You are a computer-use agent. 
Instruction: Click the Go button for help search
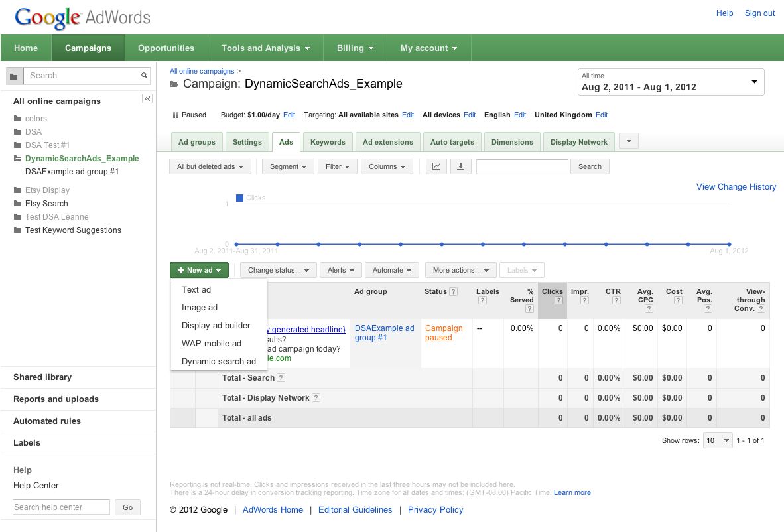click(127, 507)
